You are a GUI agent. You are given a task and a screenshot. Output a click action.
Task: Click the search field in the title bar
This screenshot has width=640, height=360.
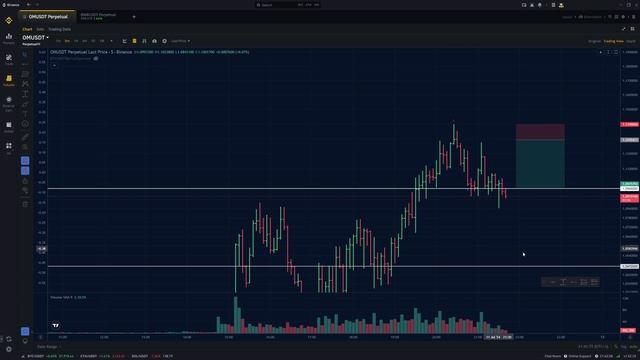[288, 5]
